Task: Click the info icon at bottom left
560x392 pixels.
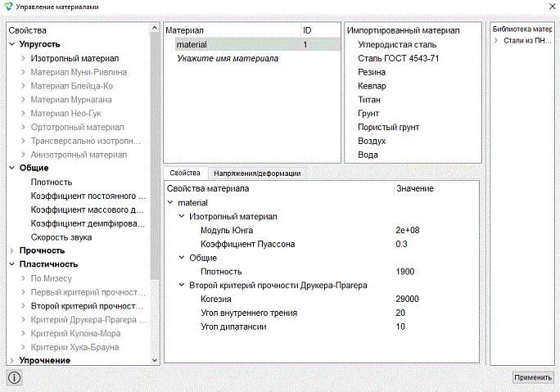Action: coord(14,378)
